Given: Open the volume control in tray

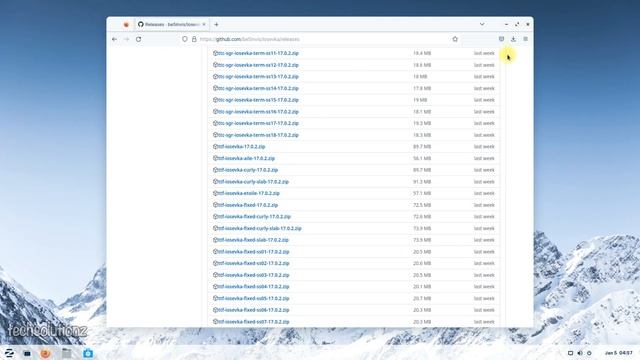Looking at the screenshot, I should pos(580,353).
